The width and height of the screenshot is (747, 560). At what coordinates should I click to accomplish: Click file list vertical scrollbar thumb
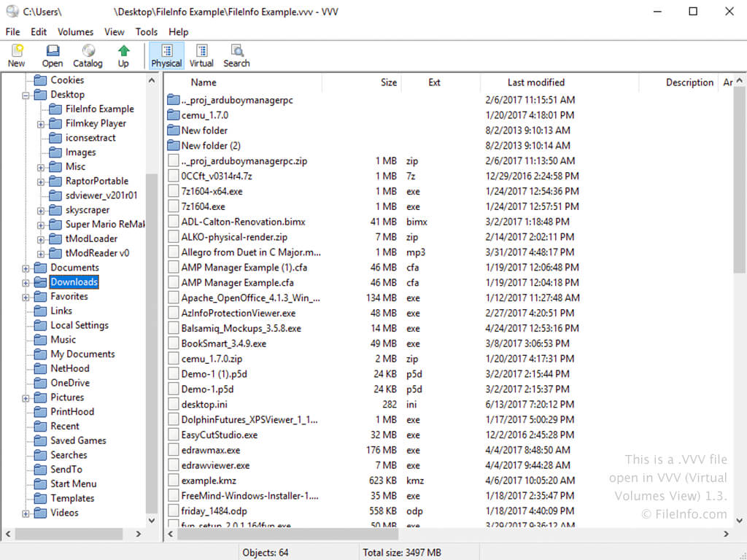pyautogui.click(x=739, y=180)
